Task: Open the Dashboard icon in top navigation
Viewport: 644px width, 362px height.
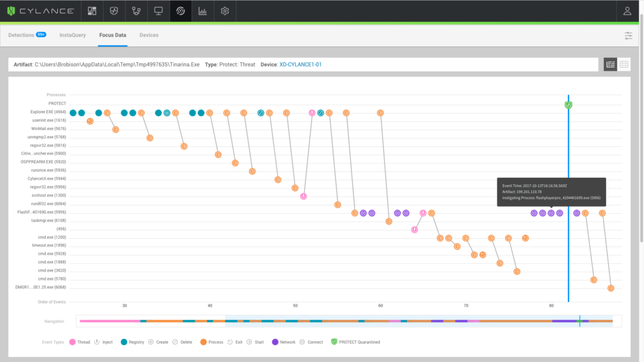Action: (92, 11)
